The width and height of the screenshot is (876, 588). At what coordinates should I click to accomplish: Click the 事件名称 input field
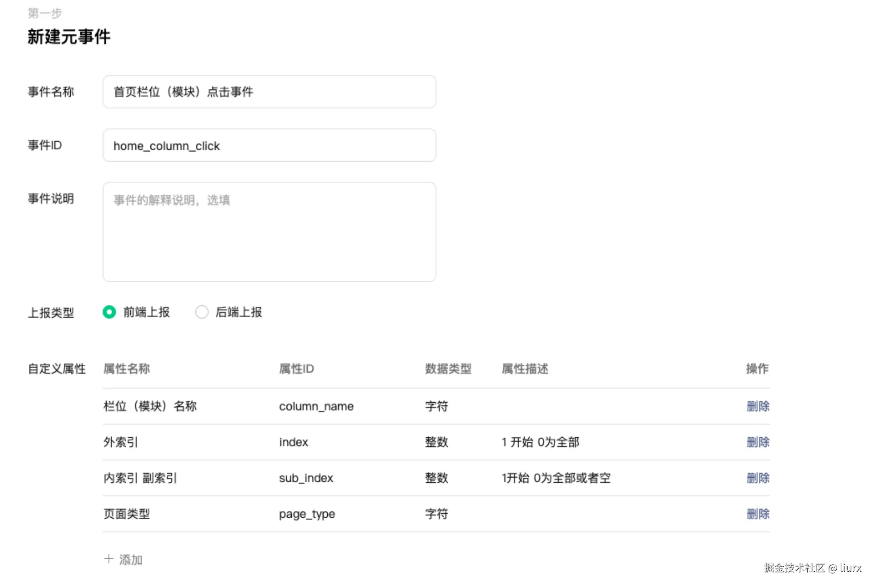[269, 92]
